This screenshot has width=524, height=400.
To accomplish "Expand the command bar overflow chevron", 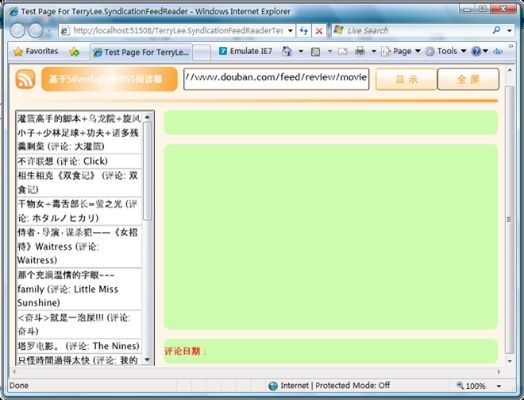I will click(x=511, y=46).
